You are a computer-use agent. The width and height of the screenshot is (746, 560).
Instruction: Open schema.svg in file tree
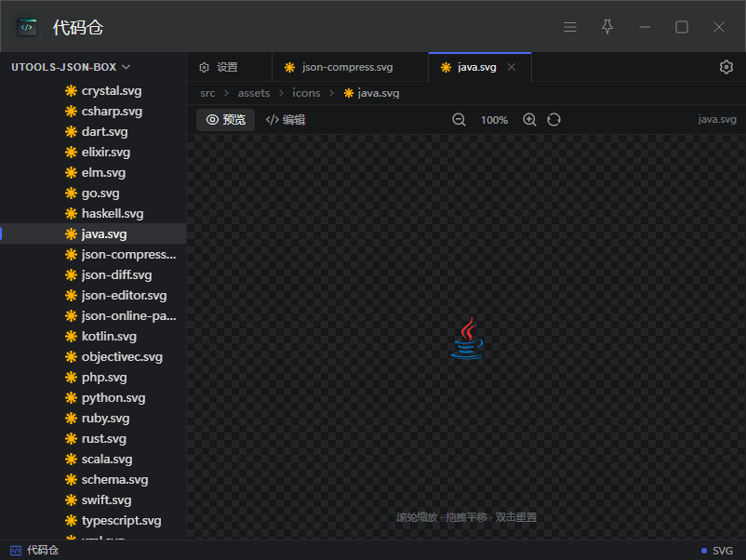pos(93,480)
